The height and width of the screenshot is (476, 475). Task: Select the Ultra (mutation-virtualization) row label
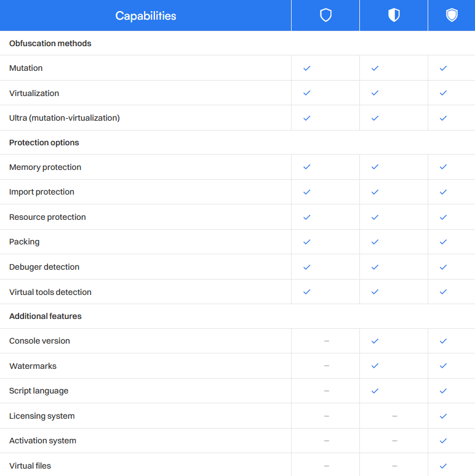65,118
